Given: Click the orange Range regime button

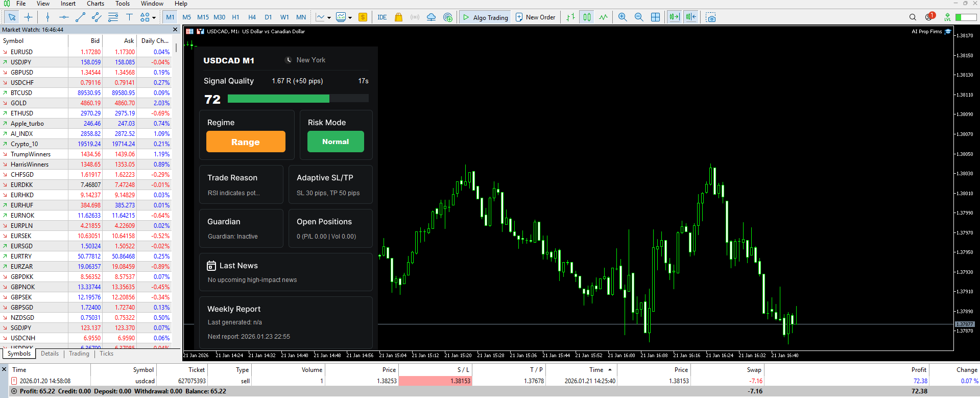Looking at the screenshot, I should coord(246,142).
